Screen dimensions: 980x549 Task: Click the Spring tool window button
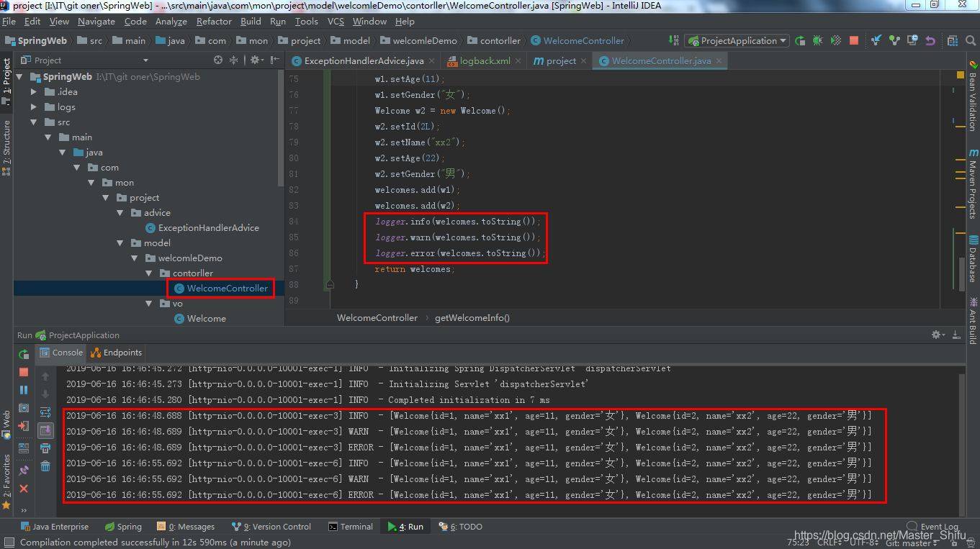click(x=123, y=527)
